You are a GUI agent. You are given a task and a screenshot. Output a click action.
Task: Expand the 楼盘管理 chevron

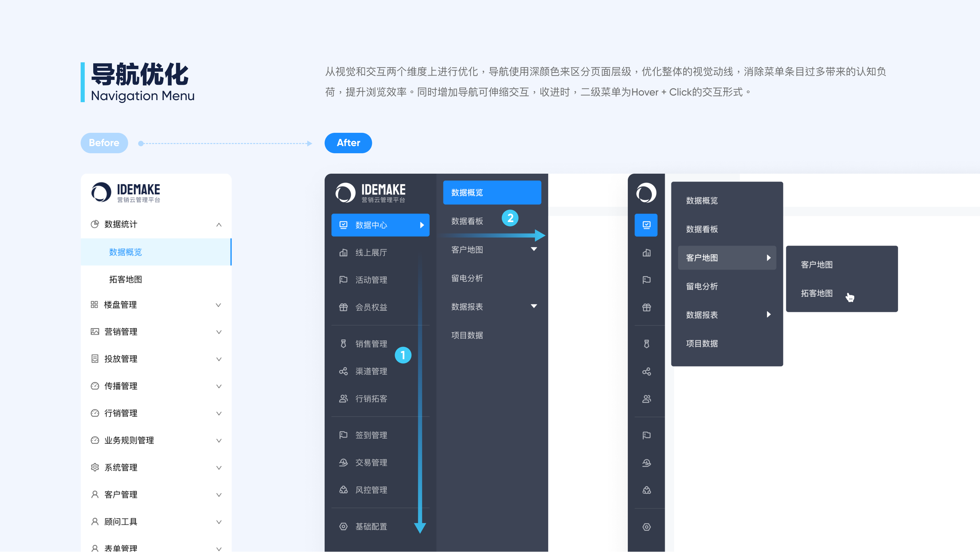point(218,305)
